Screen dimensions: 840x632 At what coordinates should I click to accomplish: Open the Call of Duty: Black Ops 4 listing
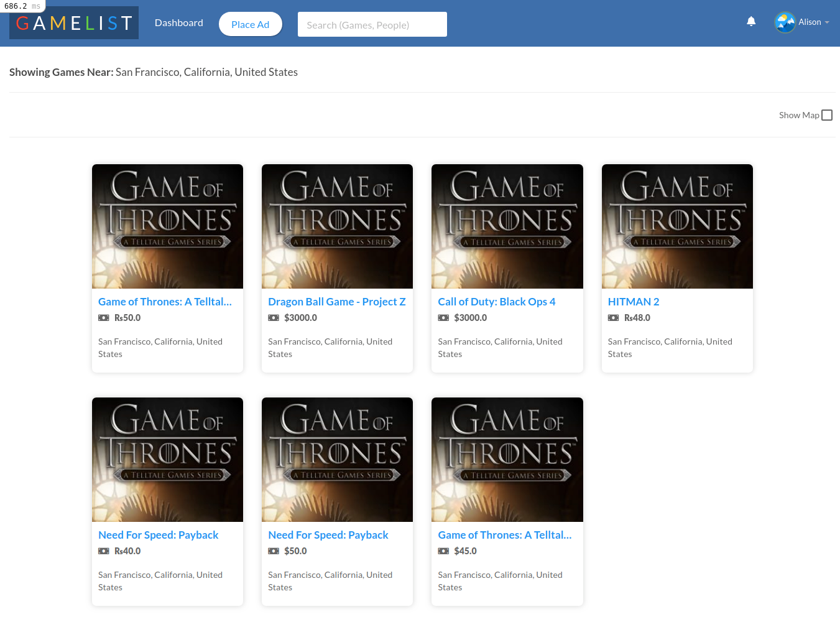[x=497, y=302]
